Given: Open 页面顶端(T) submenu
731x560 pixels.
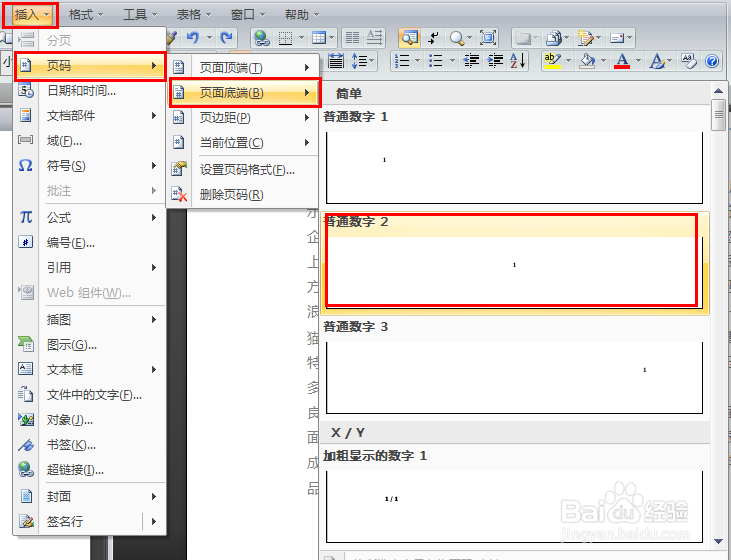Looking at the screenshot, I should click(242, 68).
